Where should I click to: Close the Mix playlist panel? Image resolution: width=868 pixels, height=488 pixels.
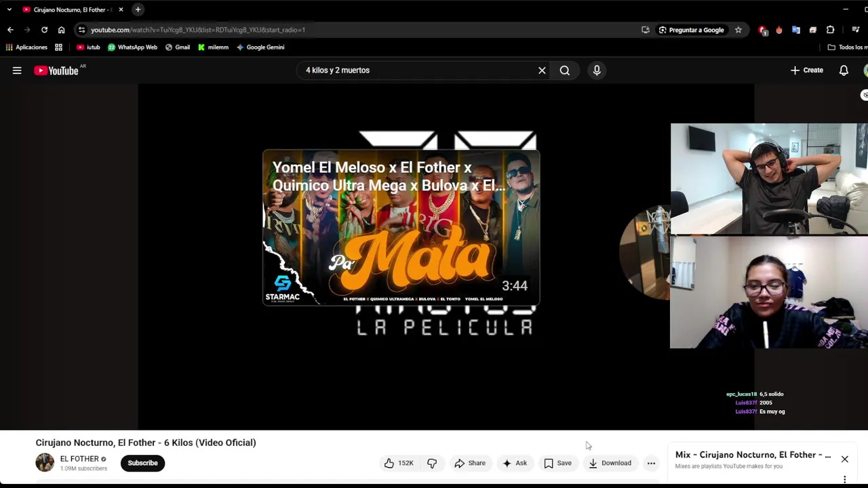click(x=845, y=459)
